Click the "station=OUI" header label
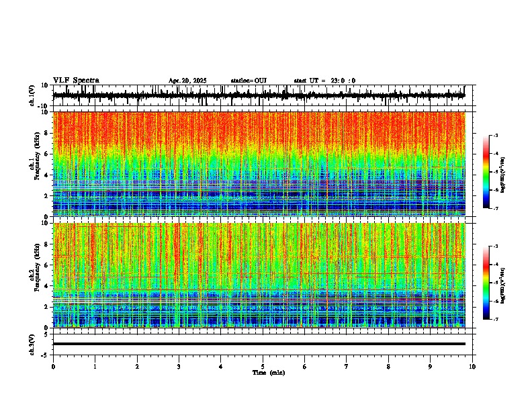Image resolution: width=532 pixels, height=411 pixels. point(249,81)
